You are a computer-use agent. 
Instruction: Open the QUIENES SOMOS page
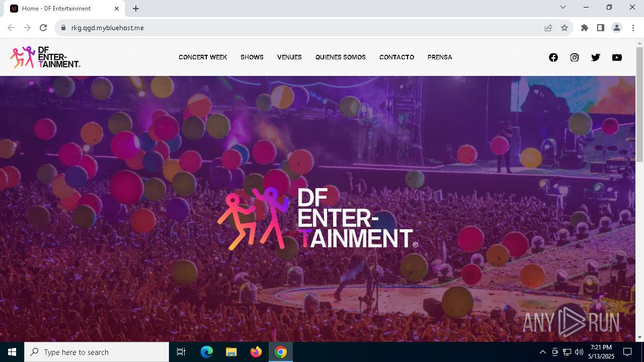(341, 57)
